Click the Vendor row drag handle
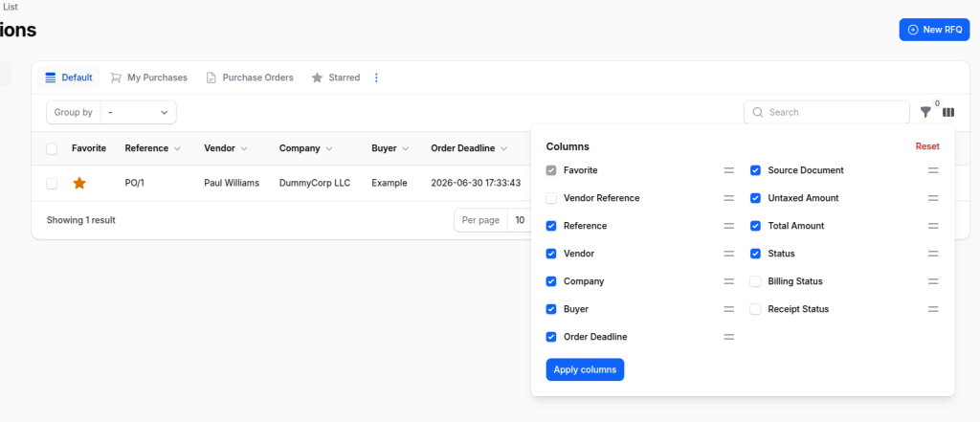The height and width of the screenshot is (422, 980). (728, 254)
